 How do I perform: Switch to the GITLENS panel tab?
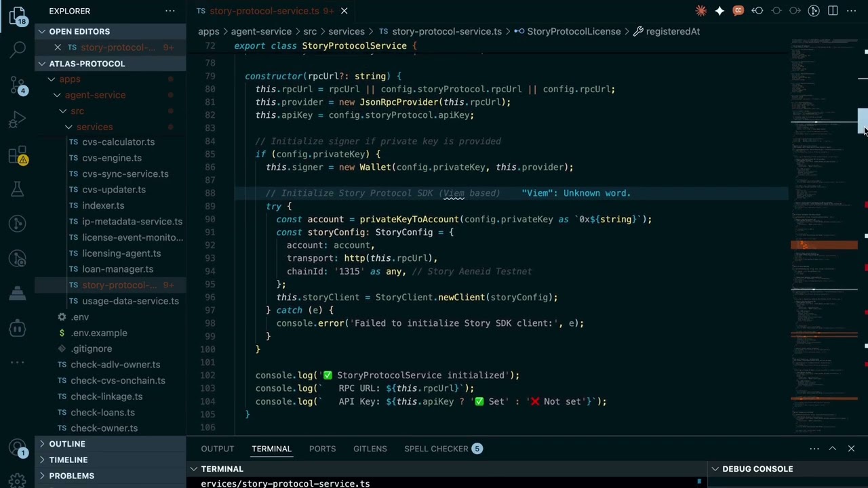tap(370, 449)
